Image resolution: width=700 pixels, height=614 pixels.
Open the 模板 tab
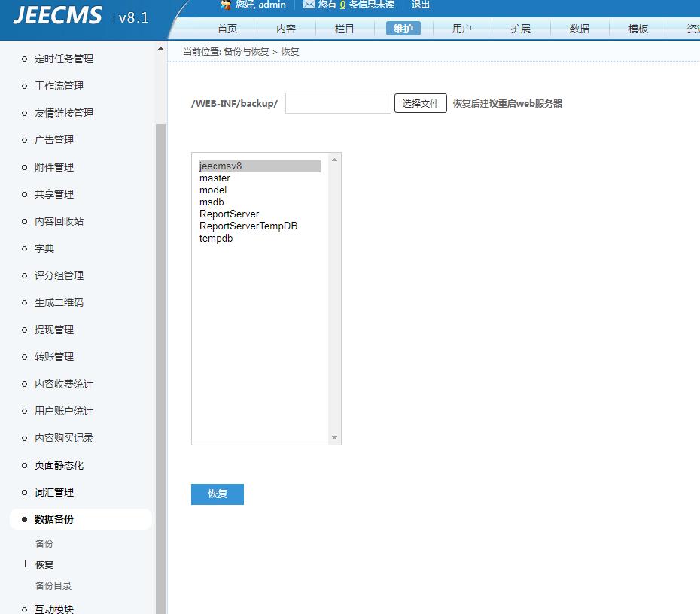coord(638,29)
